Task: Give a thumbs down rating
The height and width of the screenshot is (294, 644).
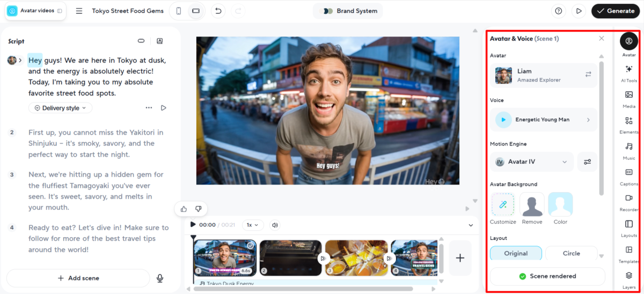Action: tap(198, 209)
